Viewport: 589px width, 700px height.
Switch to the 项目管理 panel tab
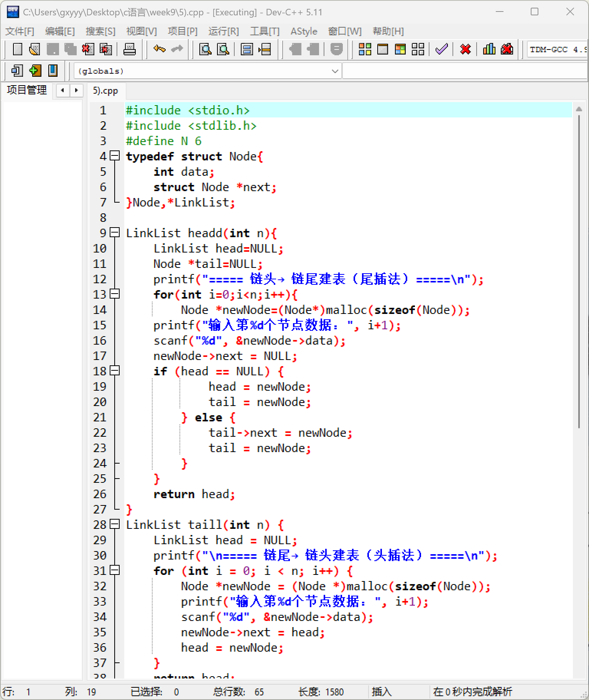point(27,90)
